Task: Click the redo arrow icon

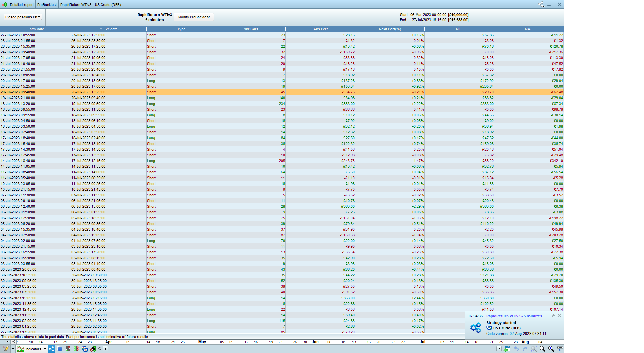Action: pos(525,349)
